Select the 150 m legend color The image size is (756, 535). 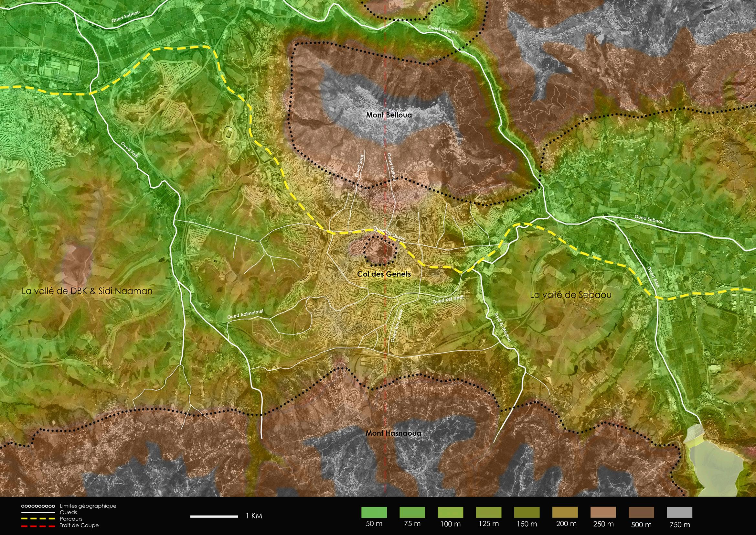click(x=527, y=512)
